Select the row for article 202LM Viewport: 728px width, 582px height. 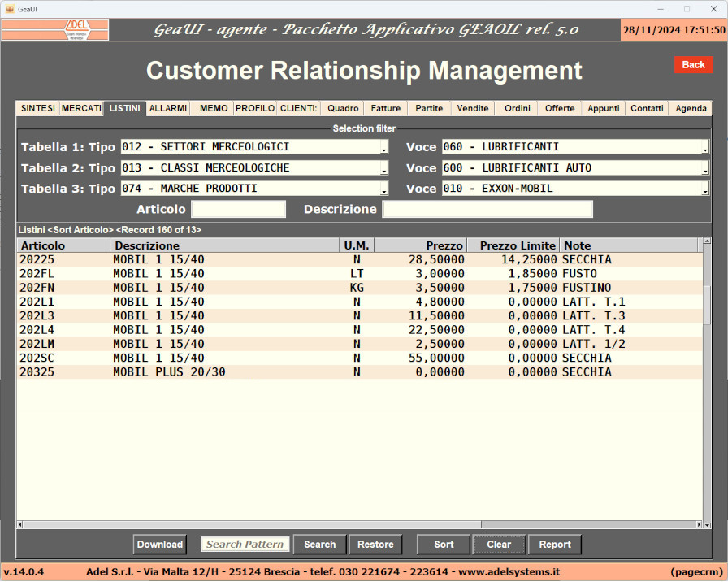[x=360, y=344]
